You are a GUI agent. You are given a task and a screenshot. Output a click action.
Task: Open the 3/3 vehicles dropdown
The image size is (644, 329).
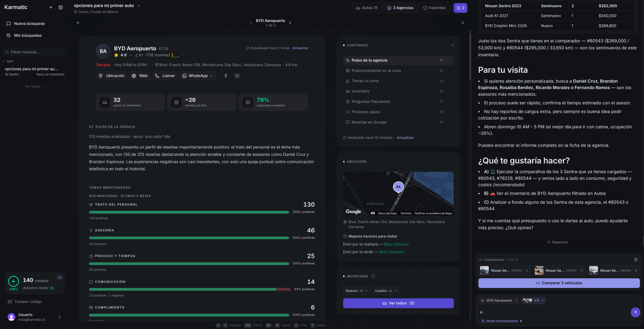533,300
